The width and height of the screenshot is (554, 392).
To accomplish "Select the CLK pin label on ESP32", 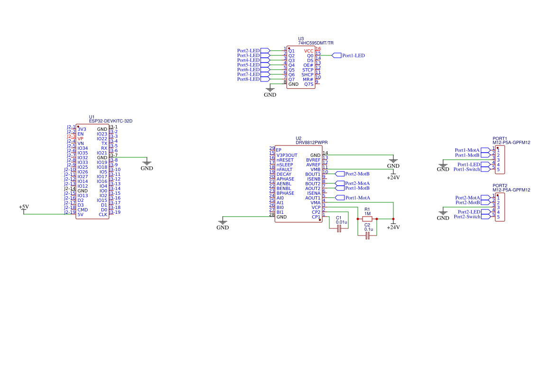I will 103,215.
